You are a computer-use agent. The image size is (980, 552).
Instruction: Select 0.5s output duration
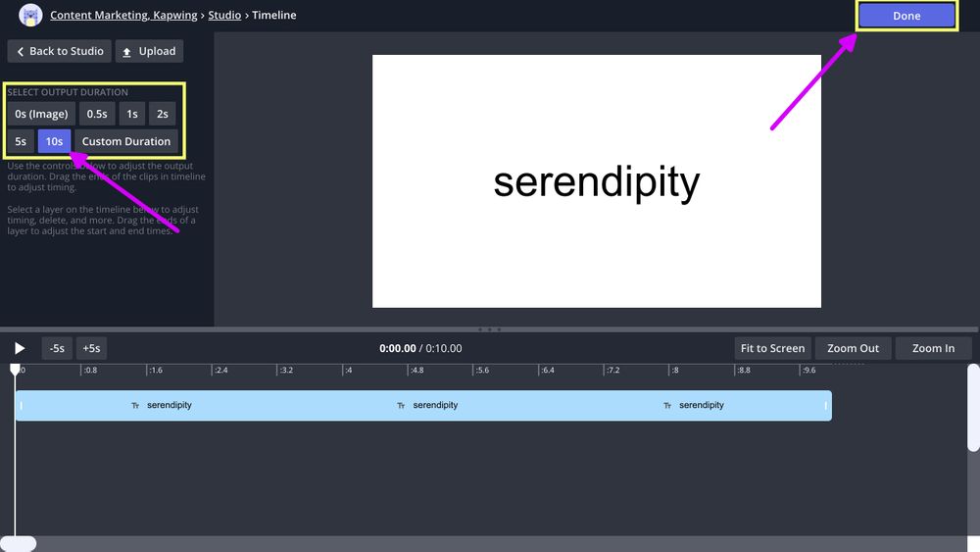tap(97, 114)
